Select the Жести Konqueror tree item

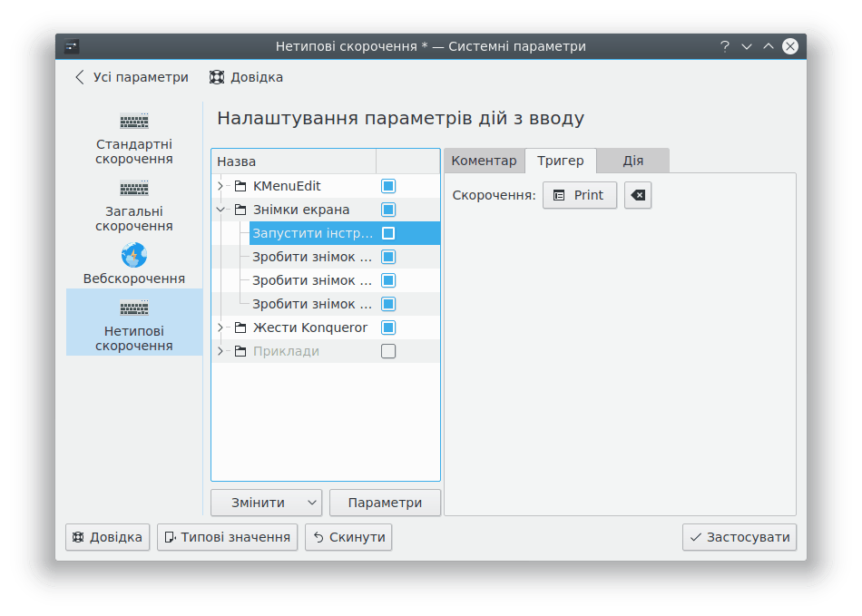[309, 328]
